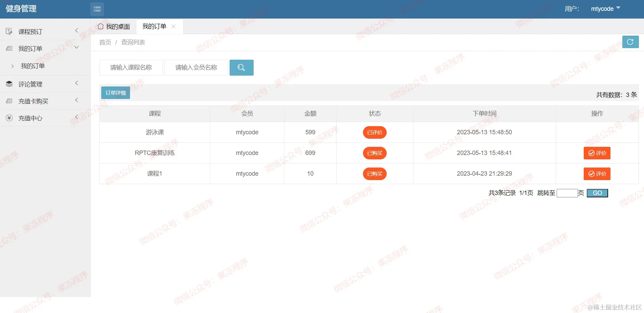Switch to the 我的桌面 tab
This screenshot has height=313, width=644.
114,26
